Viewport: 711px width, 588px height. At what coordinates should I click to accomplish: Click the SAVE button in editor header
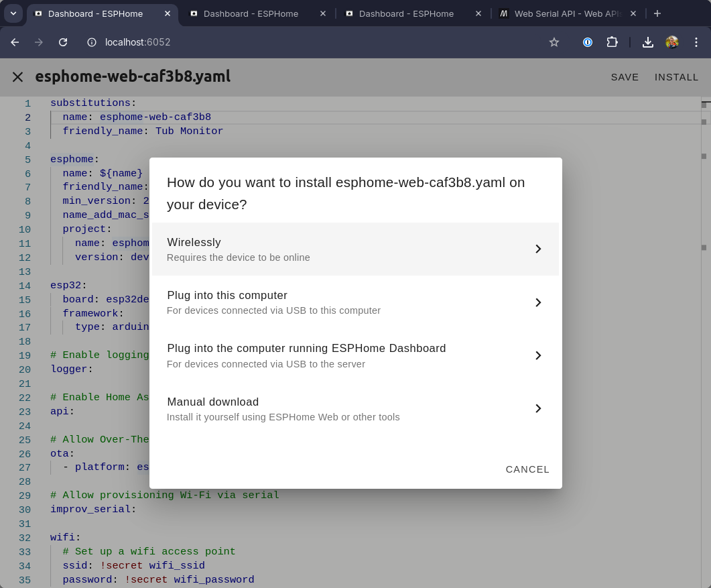pos(625,77)
